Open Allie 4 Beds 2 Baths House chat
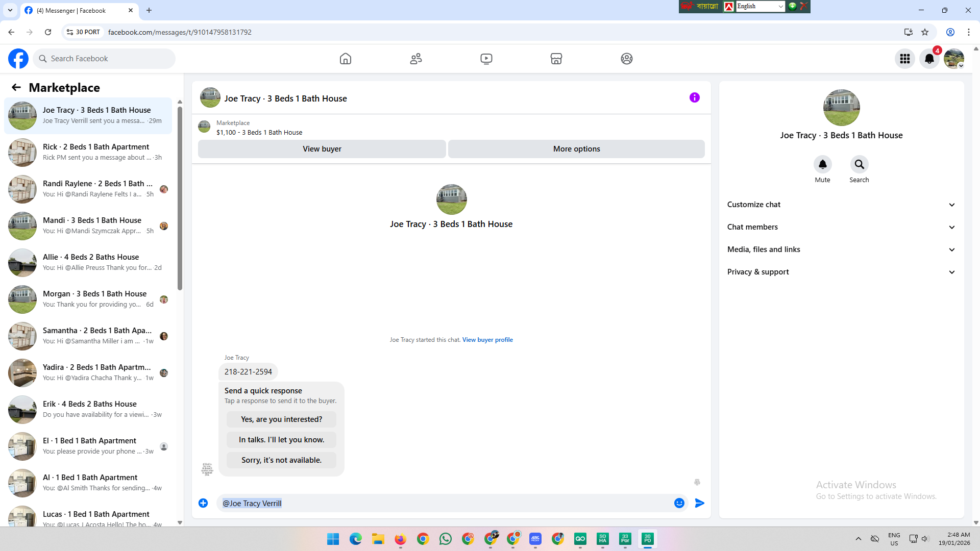Image resolution: width=980 pixels, height=551 pixels. pyautogui.click(x=88, y=262)
